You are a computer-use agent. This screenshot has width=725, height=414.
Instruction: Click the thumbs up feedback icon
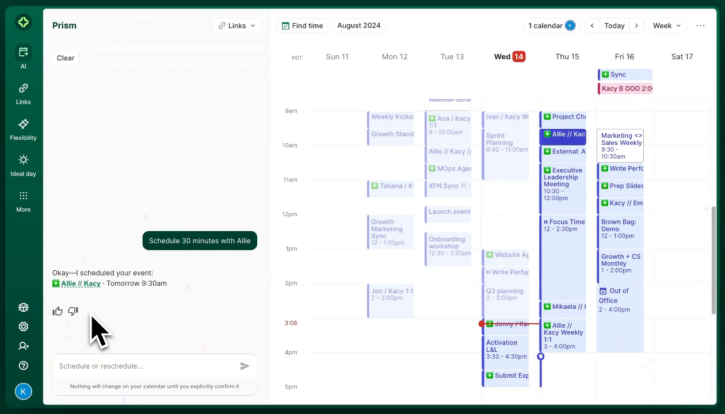pos(57,311)
